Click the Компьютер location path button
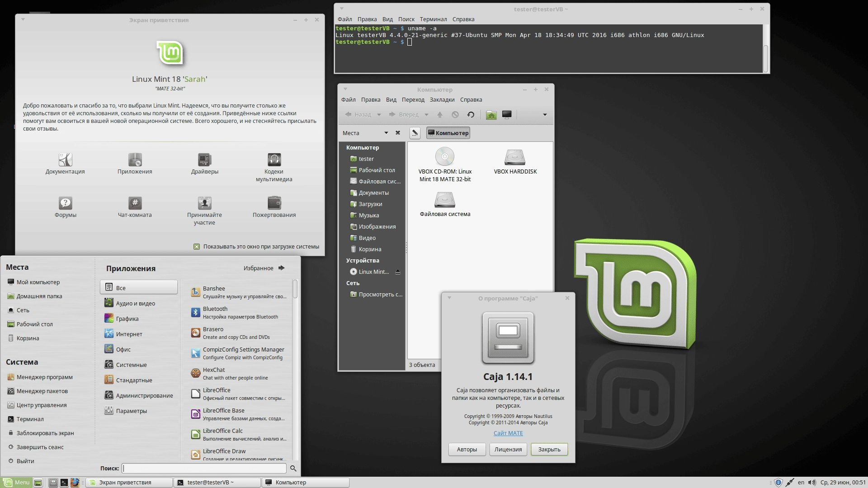This screenshot has width=868, height=488. coord(448,133)
